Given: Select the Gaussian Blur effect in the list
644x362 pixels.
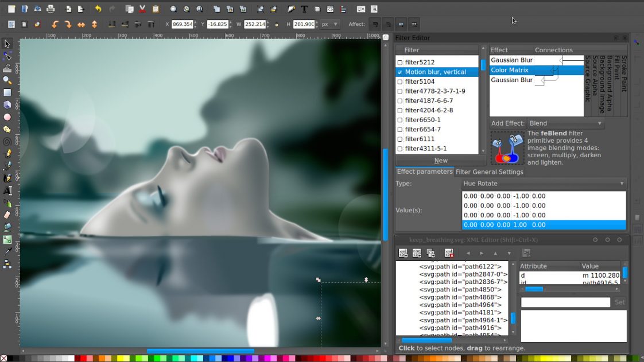Looking at the screenshot, I should pos(511,60).
